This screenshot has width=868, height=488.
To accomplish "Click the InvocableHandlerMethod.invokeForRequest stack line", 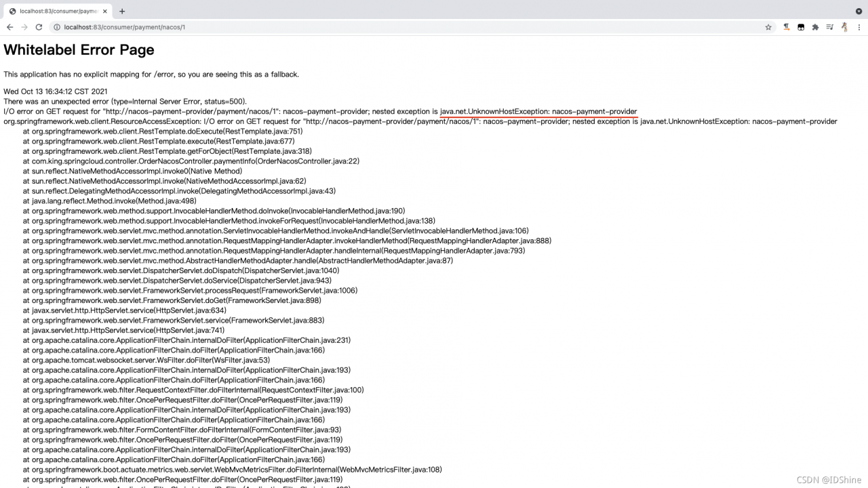I will (229, 221).
